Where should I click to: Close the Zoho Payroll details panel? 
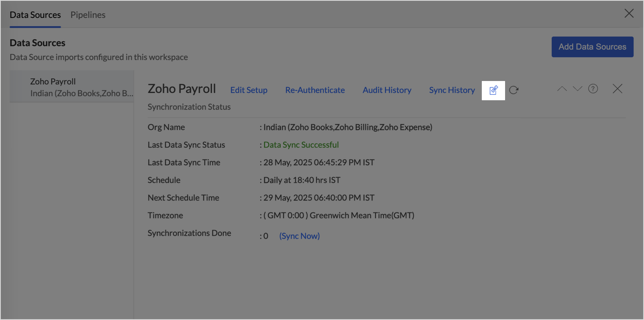(617, 89)
